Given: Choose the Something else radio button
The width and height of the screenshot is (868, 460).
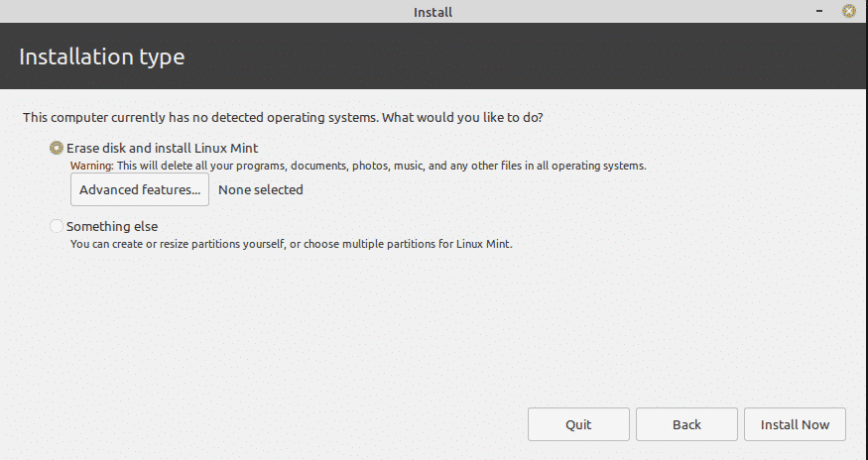Looking at the screenshot, I should [x=57, y=226].
